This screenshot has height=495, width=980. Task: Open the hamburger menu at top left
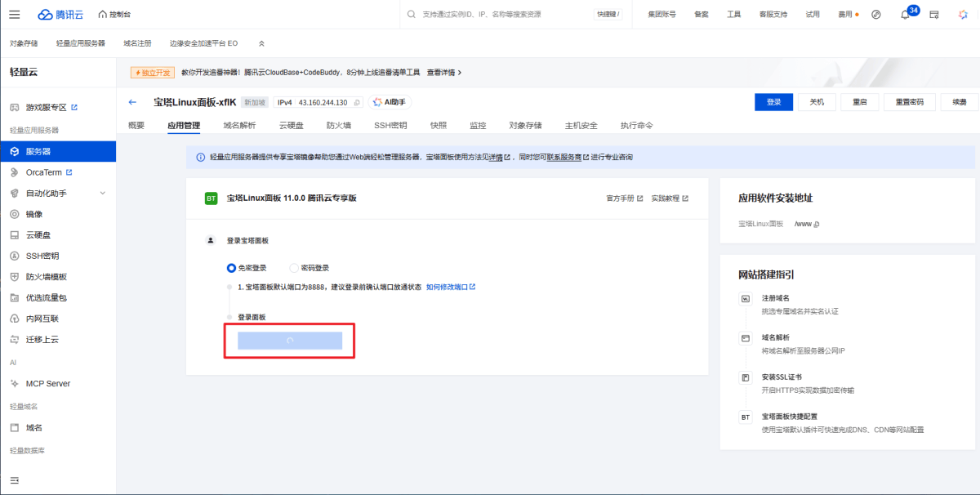point(15,15)
